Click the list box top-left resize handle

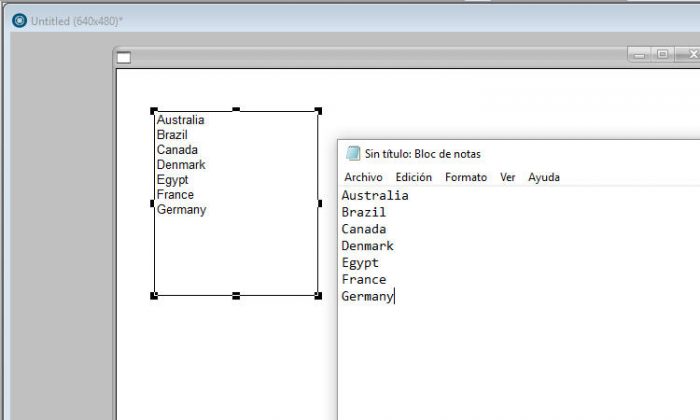click(154, 111)
